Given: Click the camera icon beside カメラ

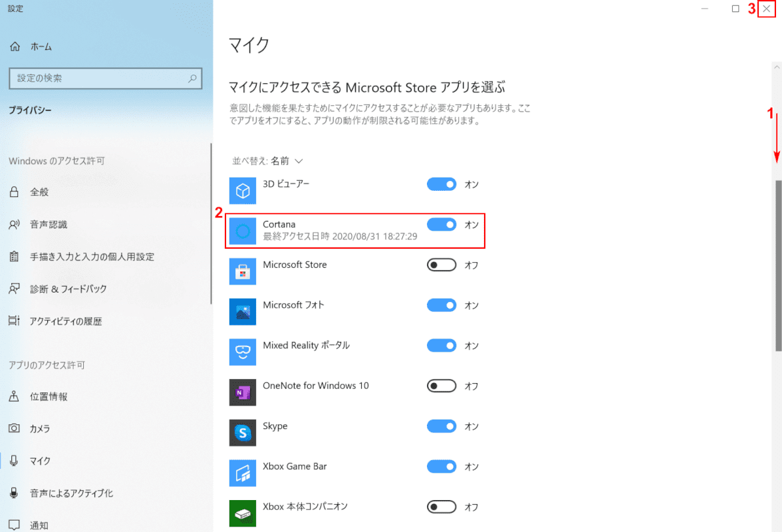Looking at the screenshot, I should pyautogui.click(x=14, y=428).
